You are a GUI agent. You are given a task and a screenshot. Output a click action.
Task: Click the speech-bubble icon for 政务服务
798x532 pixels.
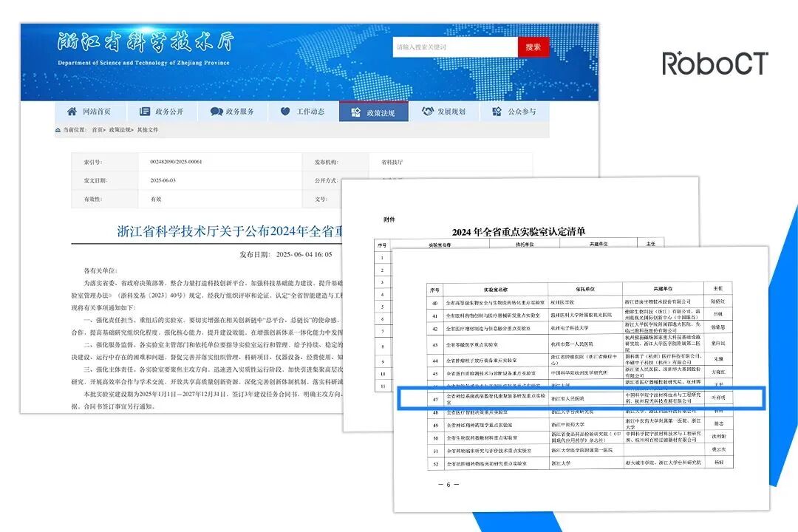click(216, 111)
